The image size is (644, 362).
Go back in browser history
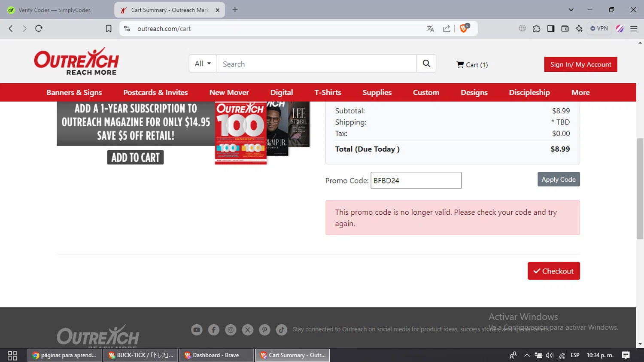(x=11, y=28)
